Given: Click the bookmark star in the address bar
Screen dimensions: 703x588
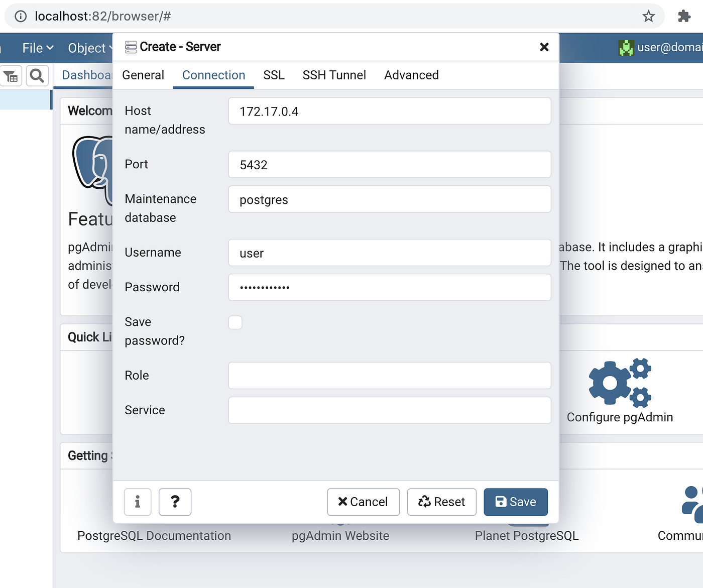Looking at the screenshot, I should pos(648,16).
